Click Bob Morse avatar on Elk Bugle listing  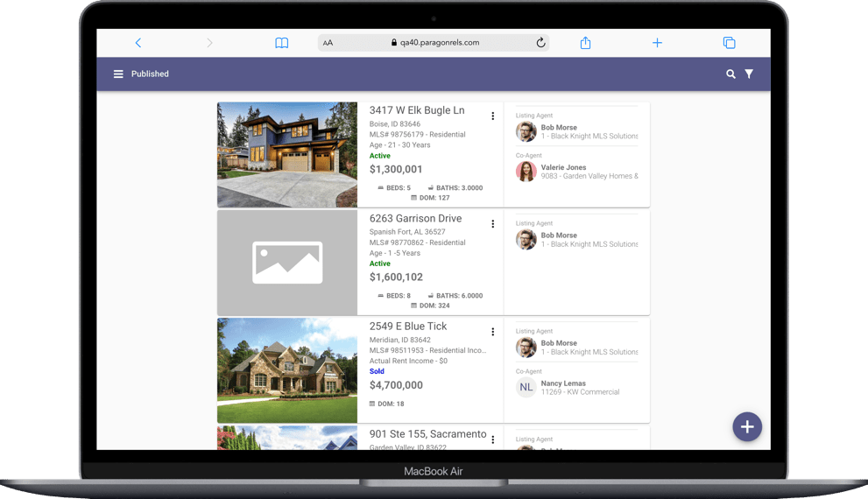[x=526, y=131]
